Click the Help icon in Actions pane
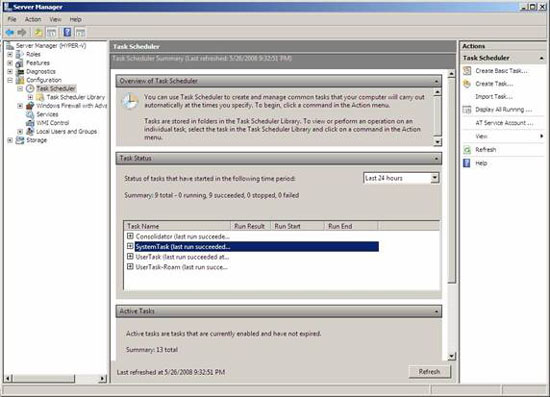550x397 pixels. (467, 163)
